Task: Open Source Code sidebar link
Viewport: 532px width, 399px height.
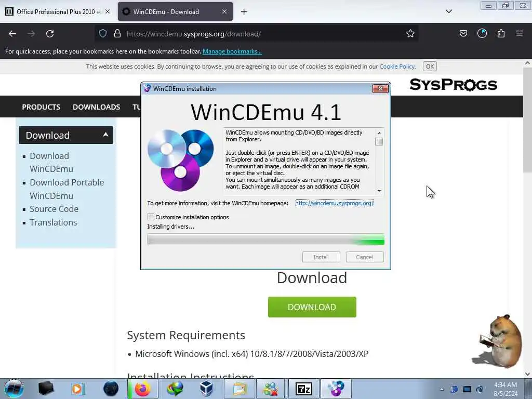Action: (54, 209)
